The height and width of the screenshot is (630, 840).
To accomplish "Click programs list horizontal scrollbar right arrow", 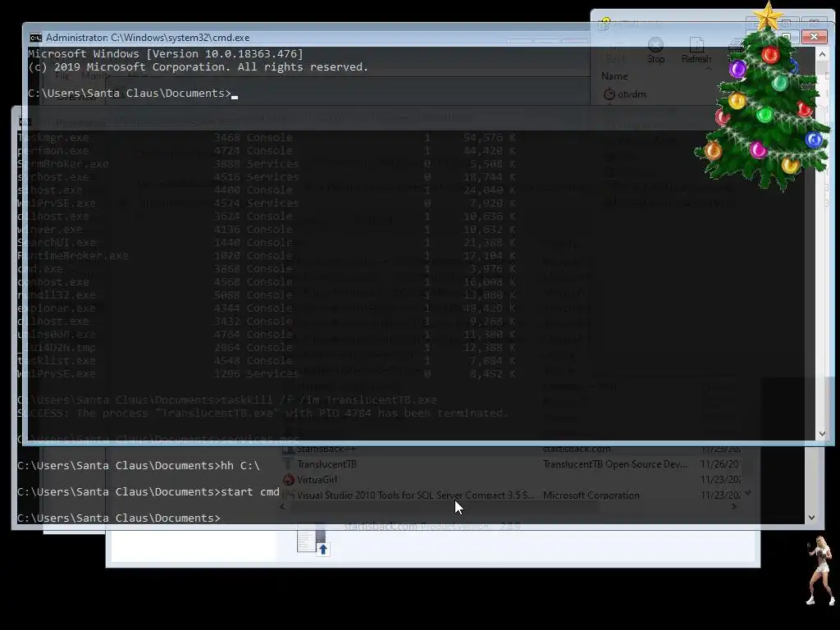I will coord(734,506).
